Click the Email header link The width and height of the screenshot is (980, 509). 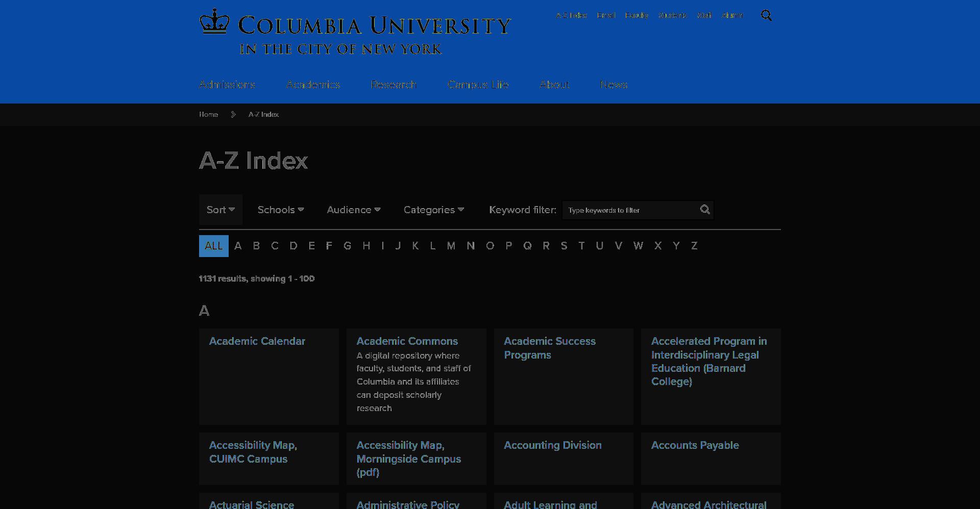(x=606, y=15)
